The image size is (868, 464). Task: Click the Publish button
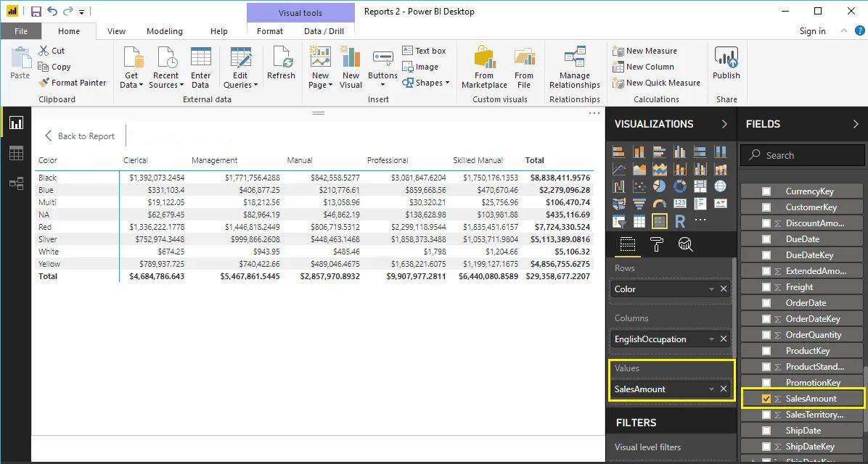point(726,65)
